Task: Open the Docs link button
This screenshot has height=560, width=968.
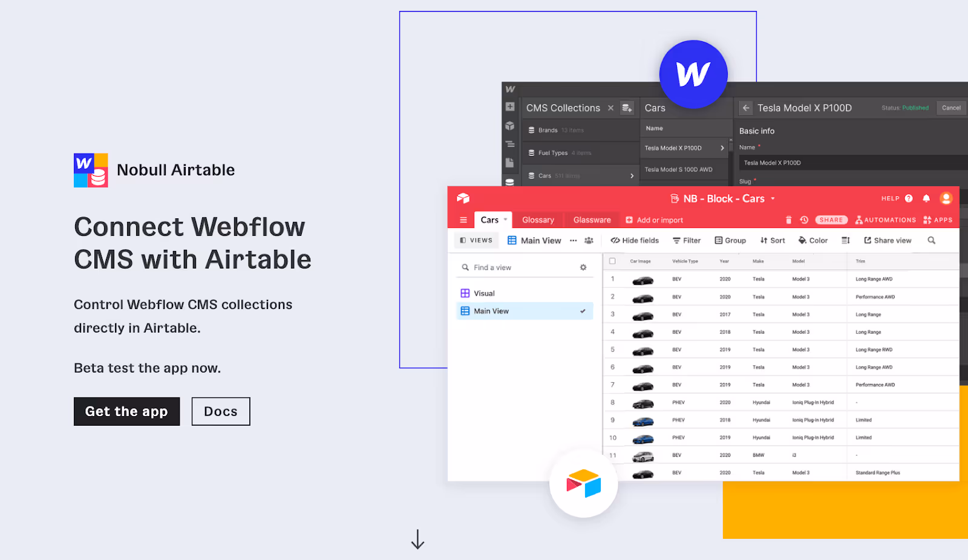Action: [221, 411]
